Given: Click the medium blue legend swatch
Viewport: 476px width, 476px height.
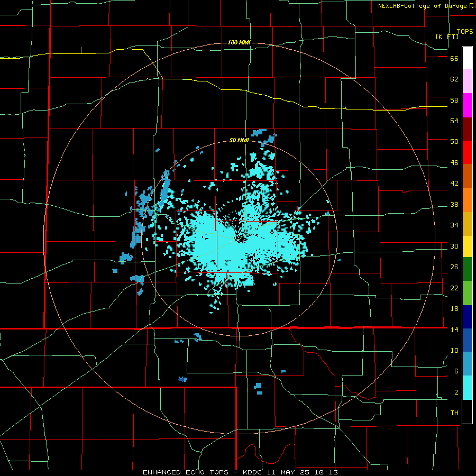Looking at the screenshot, I should [x=467, y=340].
